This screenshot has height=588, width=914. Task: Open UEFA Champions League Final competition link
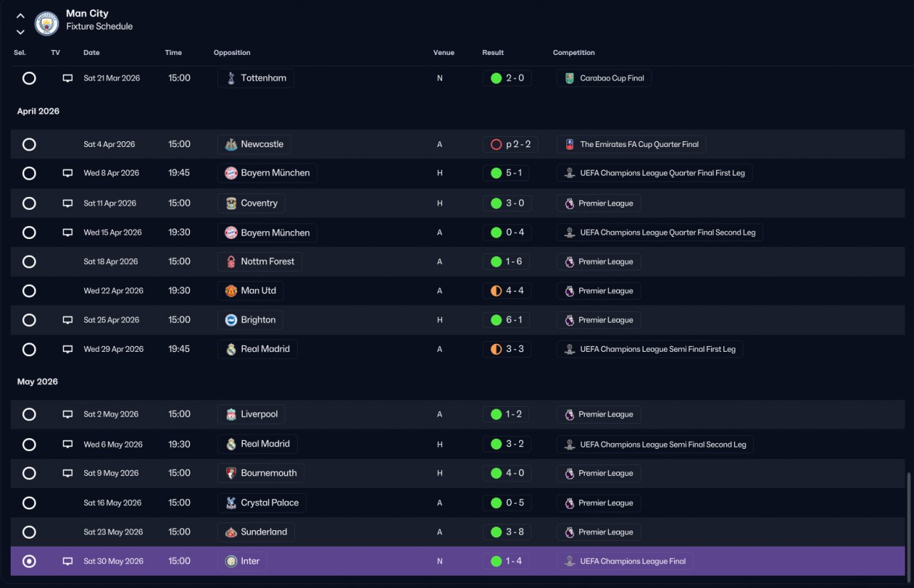click(x=625, y=562)
